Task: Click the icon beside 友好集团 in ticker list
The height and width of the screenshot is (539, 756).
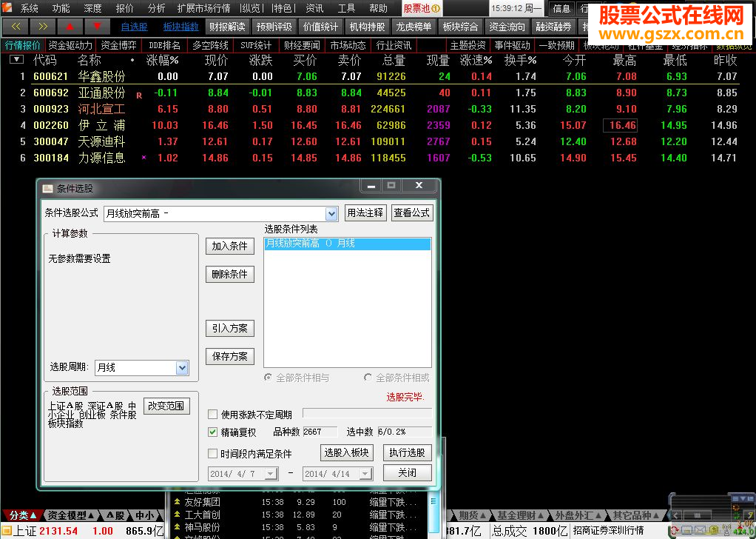Action: coord(178,502)
